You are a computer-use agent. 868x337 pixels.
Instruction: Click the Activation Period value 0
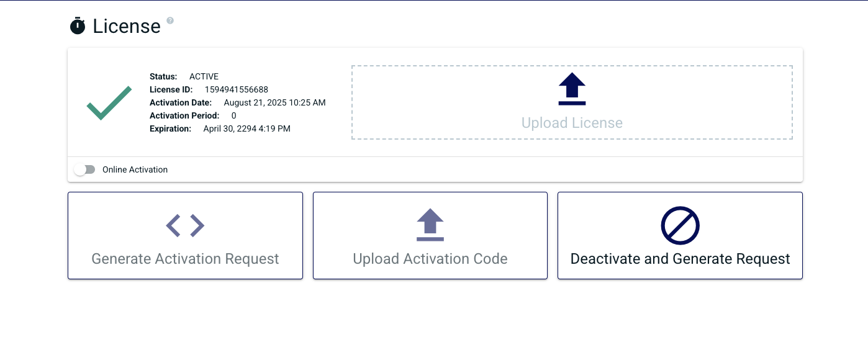click(234, 115)
